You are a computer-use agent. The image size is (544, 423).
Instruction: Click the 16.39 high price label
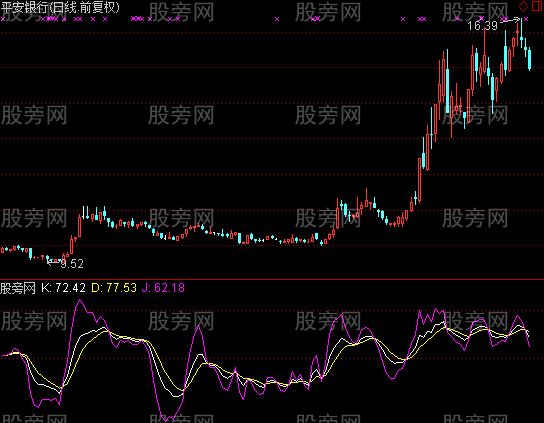482,26
